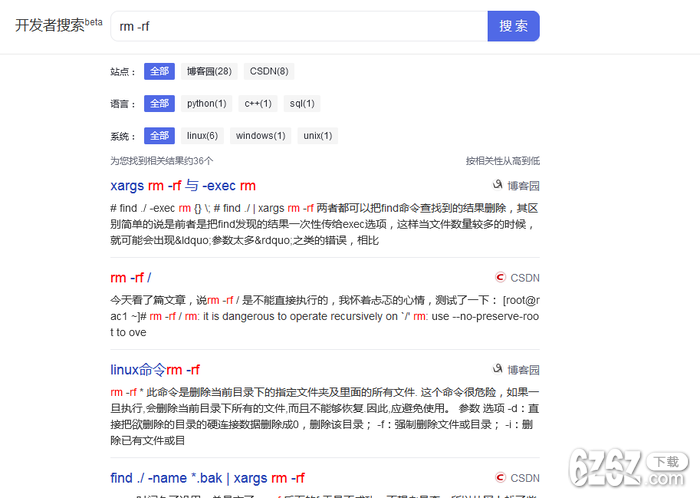Open result xargs rm -rf 与 -exec rm

183,185
